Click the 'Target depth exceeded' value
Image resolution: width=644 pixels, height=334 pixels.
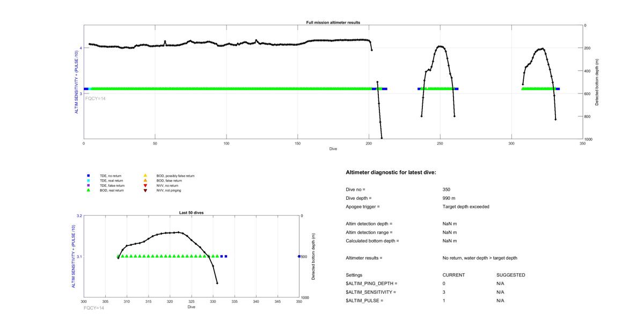pyautogui.click(x=466, y=207)
